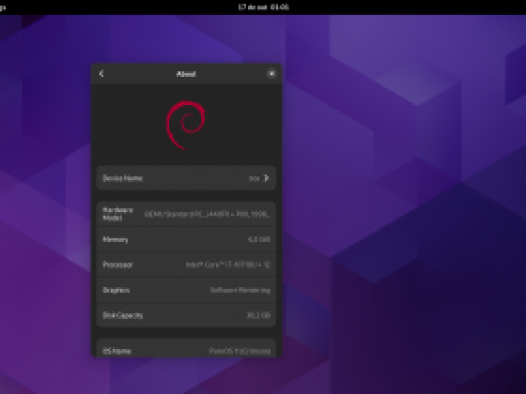
Task: Select the disk capacity value
Action: coord(258,315)
